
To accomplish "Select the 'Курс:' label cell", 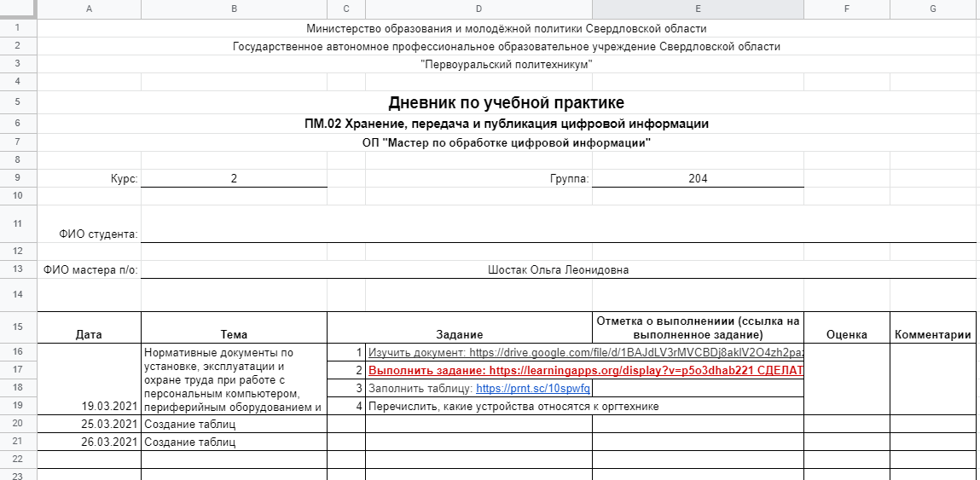I will click(x=90, y=178).
